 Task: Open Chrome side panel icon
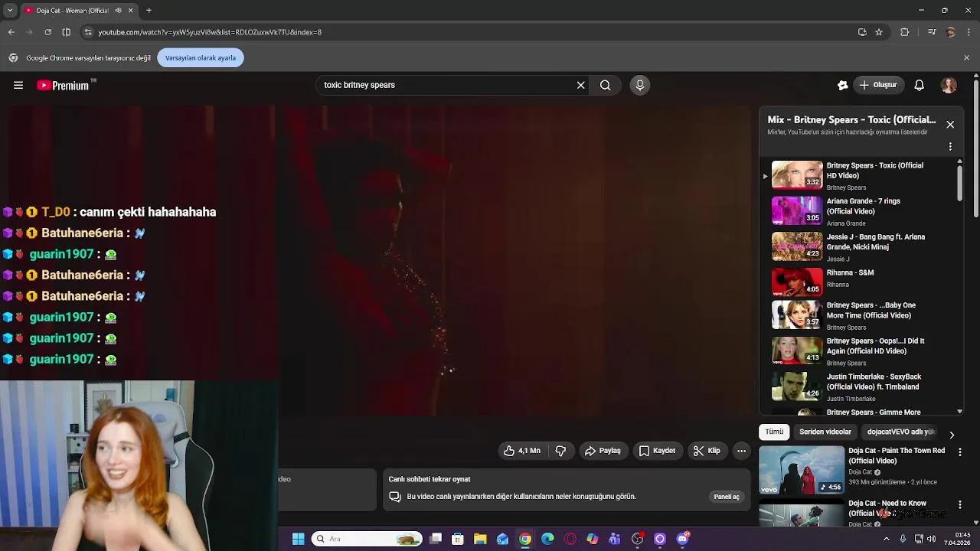click(67, 32)
